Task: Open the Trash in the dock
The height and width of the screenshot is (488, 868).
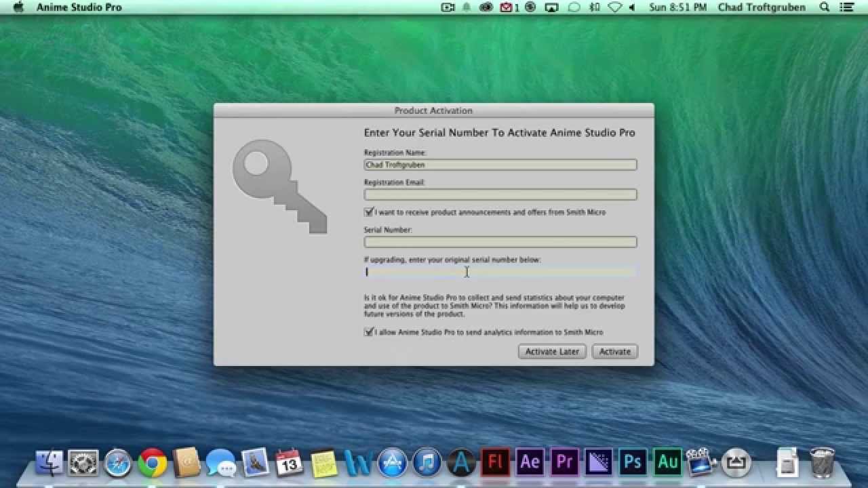Action: [x=823, y=462]
